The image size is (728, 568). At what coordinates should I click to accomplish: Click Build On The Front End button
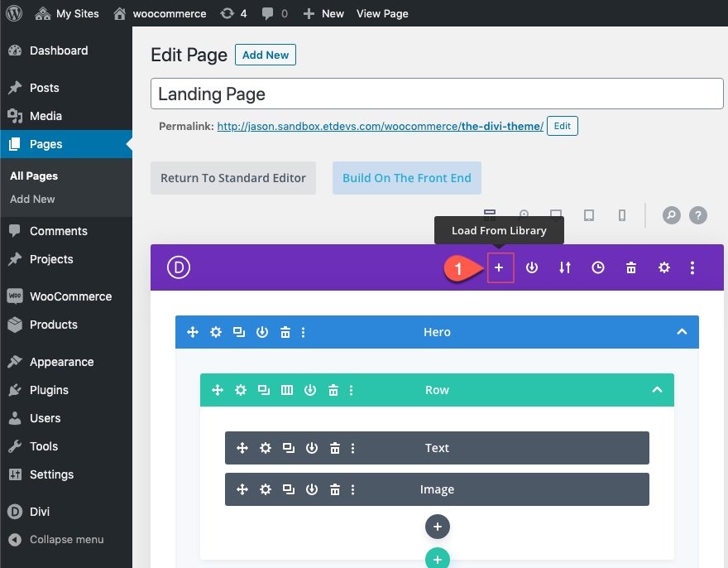click(x=406, y=178)
